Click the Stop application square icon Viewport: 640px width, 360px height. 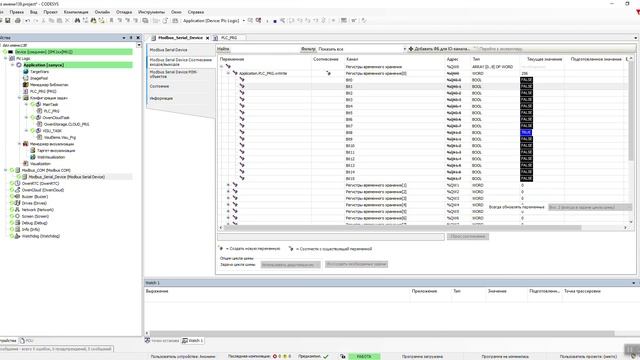pos(275,21)
